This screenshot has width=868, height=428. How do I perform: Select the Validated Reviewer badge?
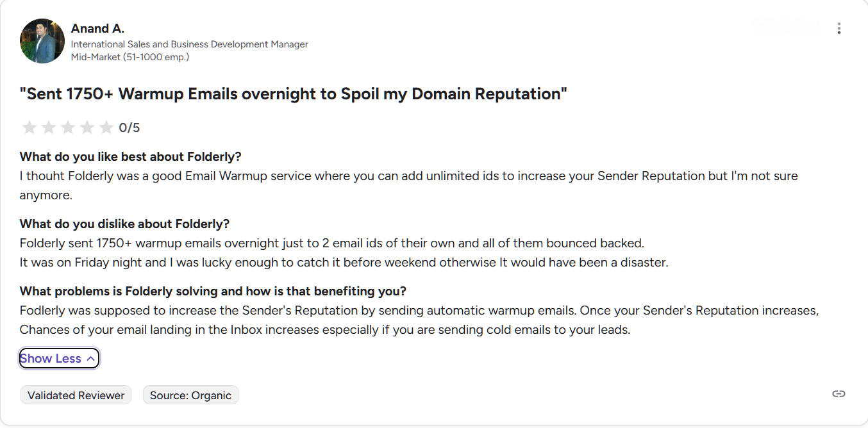click(76, 395)
